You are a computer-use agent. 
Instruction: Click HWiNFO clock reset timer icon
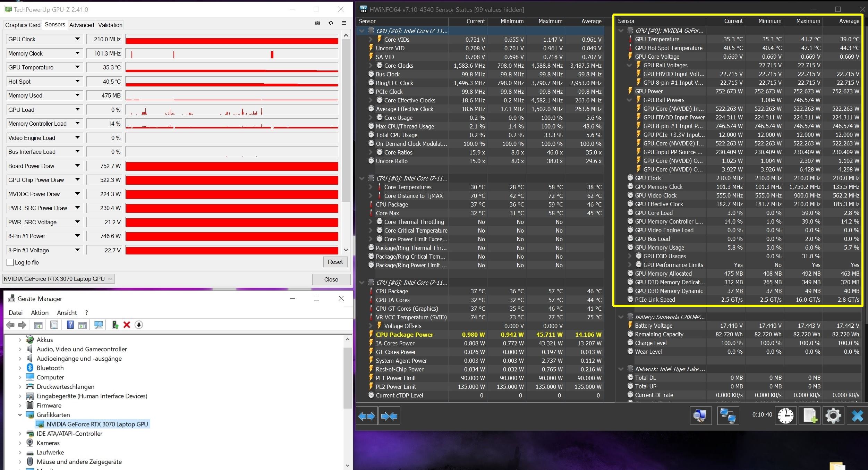786,416
